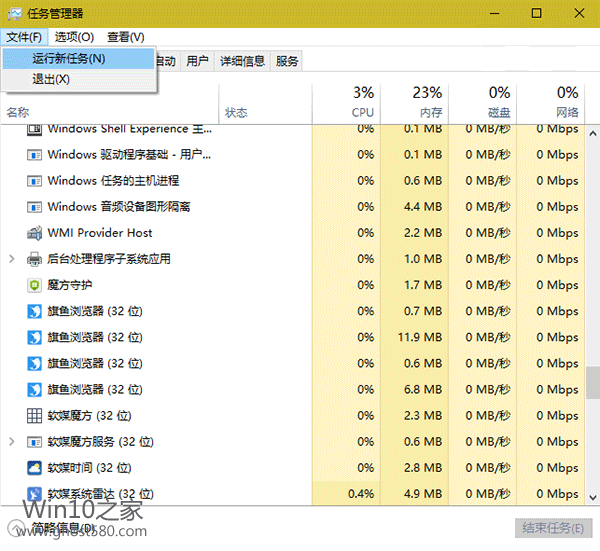Click the 1.0 MB memory value
This screenshot has height=551, width=600.
[423, 259]
